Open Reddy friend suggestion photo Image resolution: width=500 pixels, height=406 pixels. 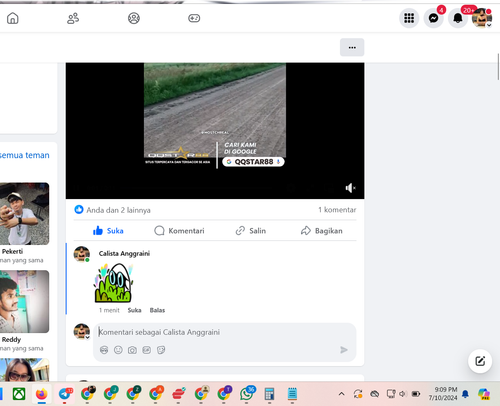[x=24, y=301]
